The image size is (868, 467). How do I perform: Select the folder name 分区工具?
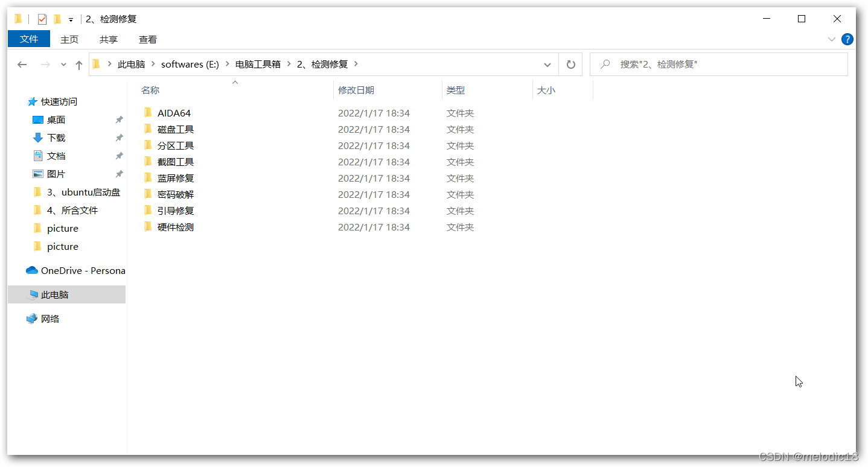[x=176, y=146]
